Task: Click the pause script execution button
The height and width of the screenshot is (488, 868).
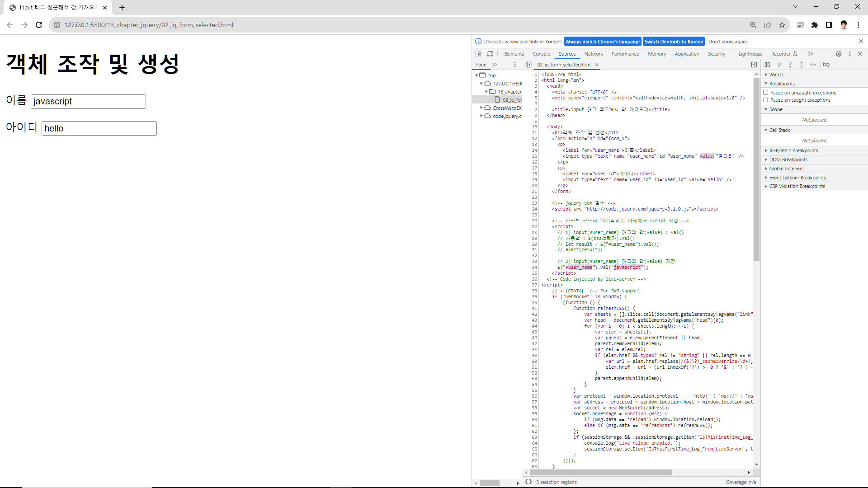Action: (x=767, y=65)
